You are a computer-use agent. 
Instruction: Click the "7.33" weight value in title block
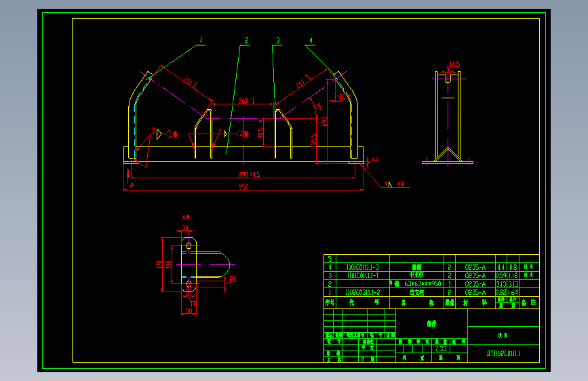441,348
